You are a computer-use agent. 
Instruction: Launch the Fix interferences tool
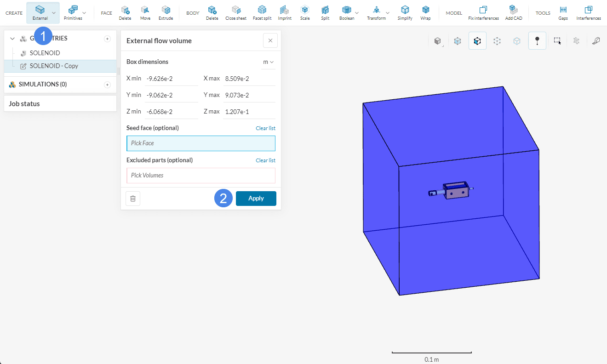click(x=483, y=12)
